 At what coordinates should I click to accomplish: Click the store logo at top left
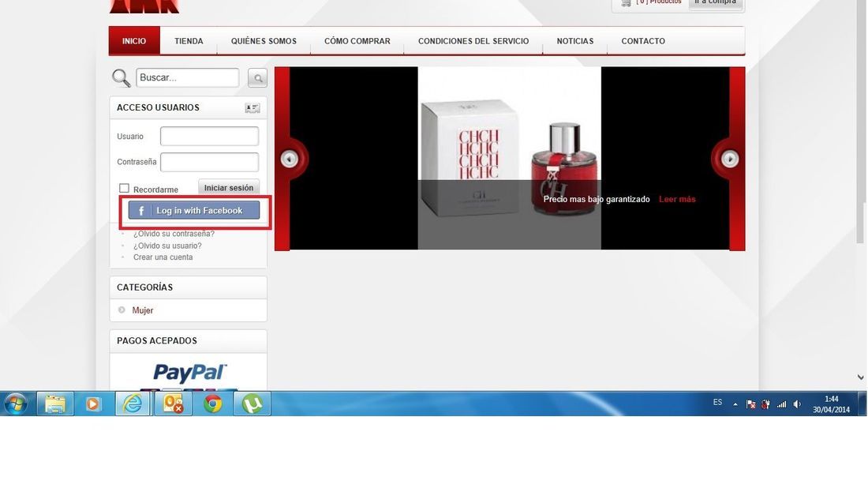(144, 6)
